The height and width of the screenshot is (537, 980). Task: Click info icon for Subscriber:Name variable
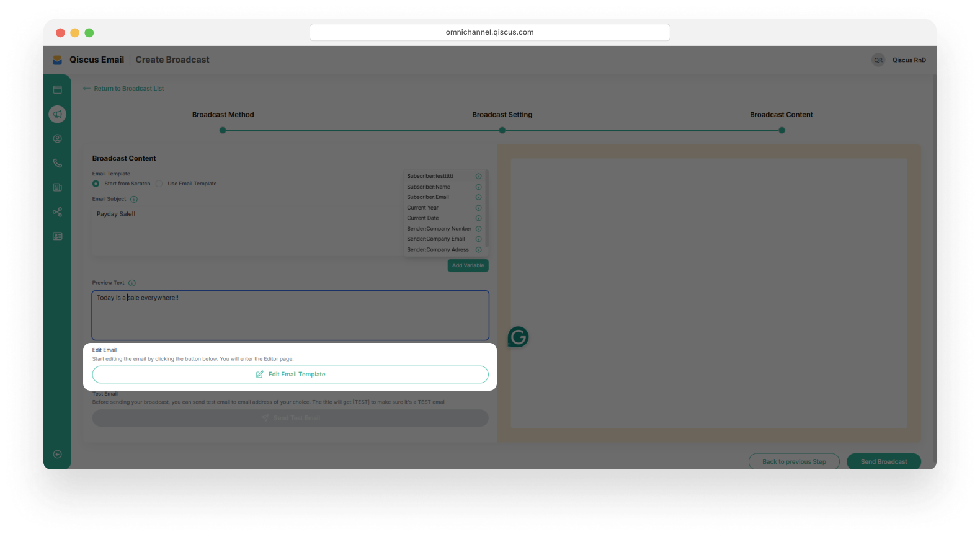478,187
